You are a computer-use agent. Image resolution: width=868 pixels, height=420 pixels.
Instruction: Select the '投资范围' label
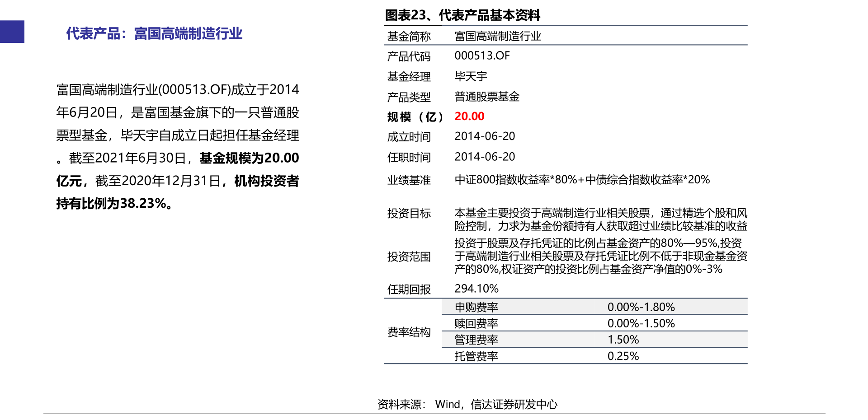click(409, 257)
